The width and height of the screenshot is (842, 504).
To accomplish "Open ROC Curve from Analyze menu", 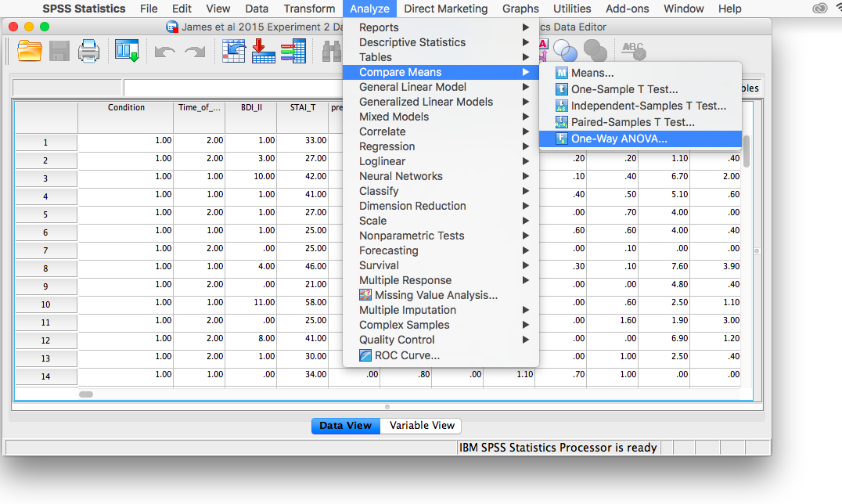I will 441,355.
